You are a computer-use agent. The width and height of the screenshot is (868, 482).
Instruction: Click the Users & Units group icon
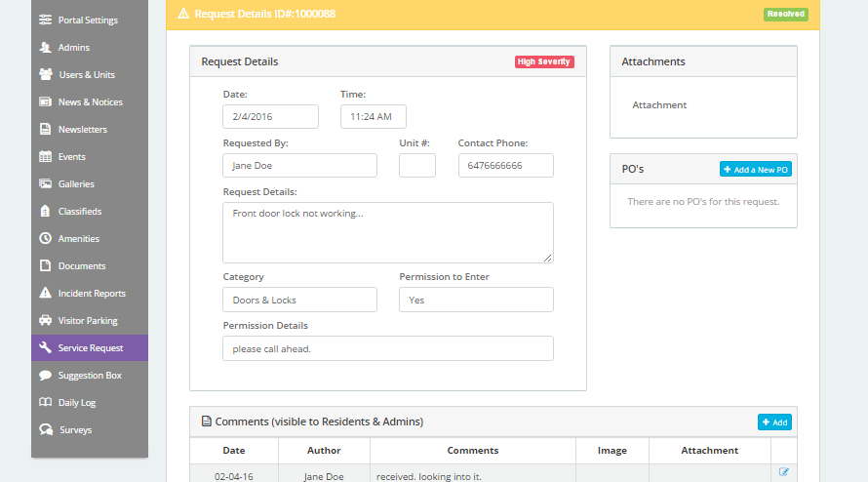point(45,75)
